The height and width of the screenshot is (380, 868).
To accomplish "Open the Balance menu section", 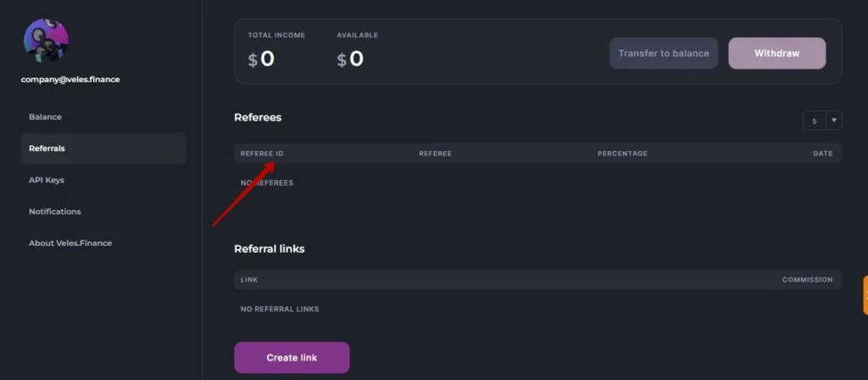I will 45,117.
